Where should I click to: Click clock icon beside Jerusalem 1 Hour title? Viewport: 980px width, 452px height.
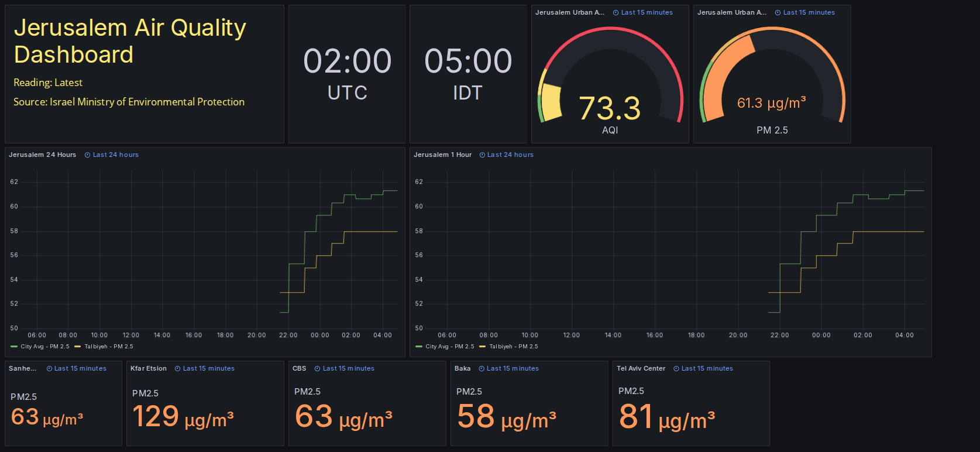click(482, 155)
